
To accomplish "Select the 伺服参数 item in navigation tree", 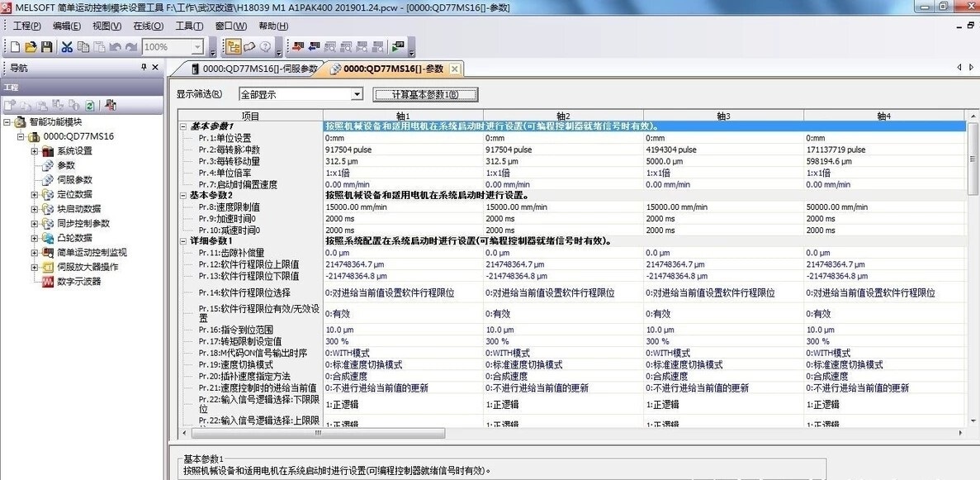I will click(75, 180).
